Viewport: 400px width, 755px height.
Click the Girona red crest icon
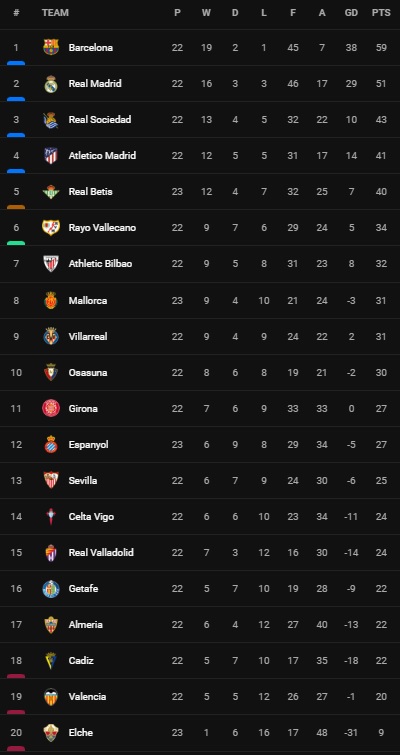pyautogui.click(x=51, y=408)
